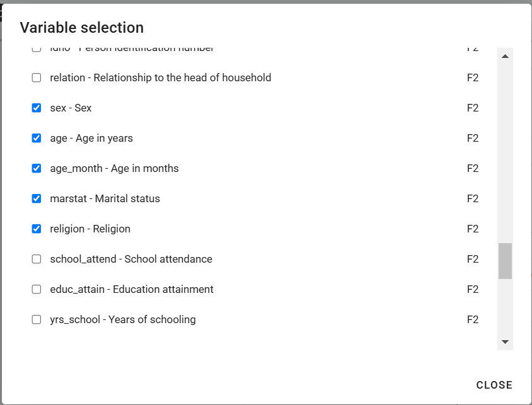The width and height of the screenshot is (532, 405).
Task: Click 'school_attend - School attendance' label text
Action: pos(131,260)
